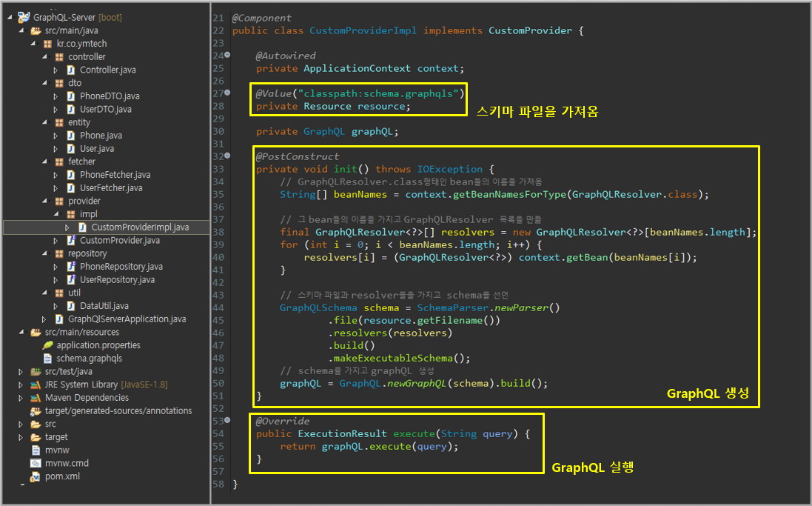Click the Controller.java file icon
The height and width of the screenshot is (506, 812).
click(x=71, y=70)
